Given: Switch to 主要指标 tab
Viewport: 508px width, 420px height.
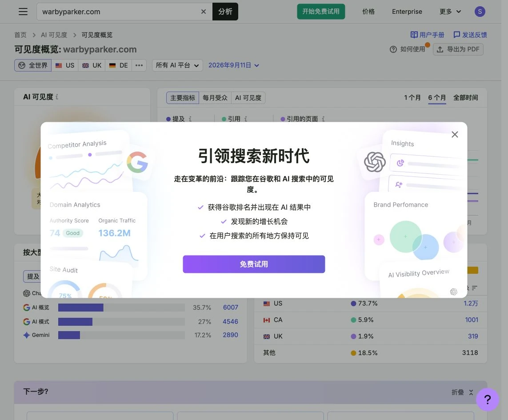Looking at the screenshot, I should click(183, 98).
